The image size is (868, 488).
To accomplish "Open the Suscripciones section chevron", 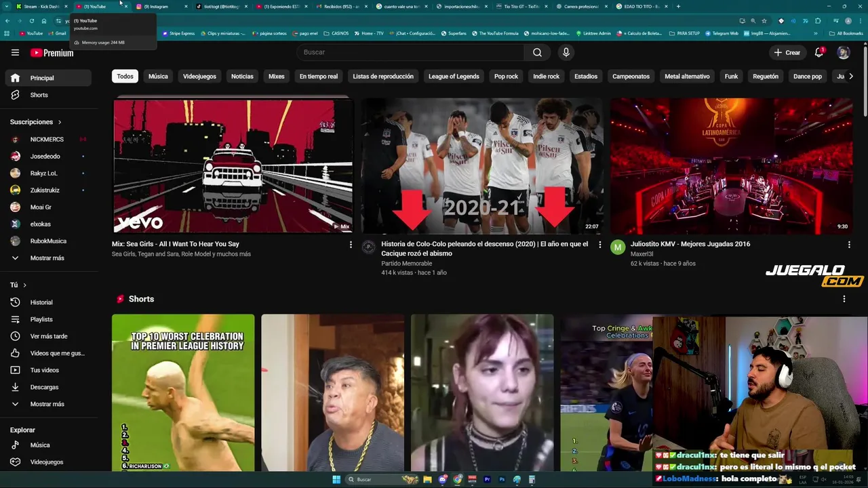I will pyautogui.click(x=60, y=122).
